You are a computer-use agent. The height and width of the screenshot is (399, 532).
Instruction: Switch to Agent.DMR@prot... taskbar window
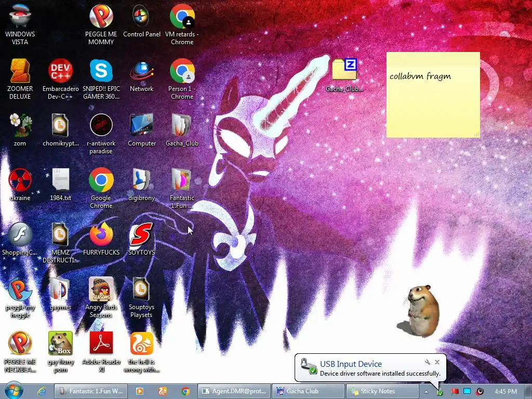234,391
